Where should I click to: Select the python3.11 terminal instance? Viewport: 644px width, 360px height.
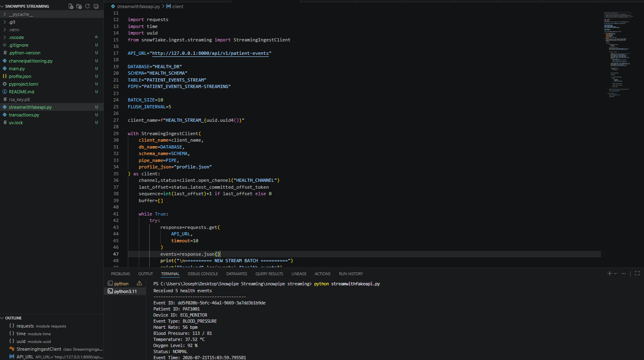(125, 291)
